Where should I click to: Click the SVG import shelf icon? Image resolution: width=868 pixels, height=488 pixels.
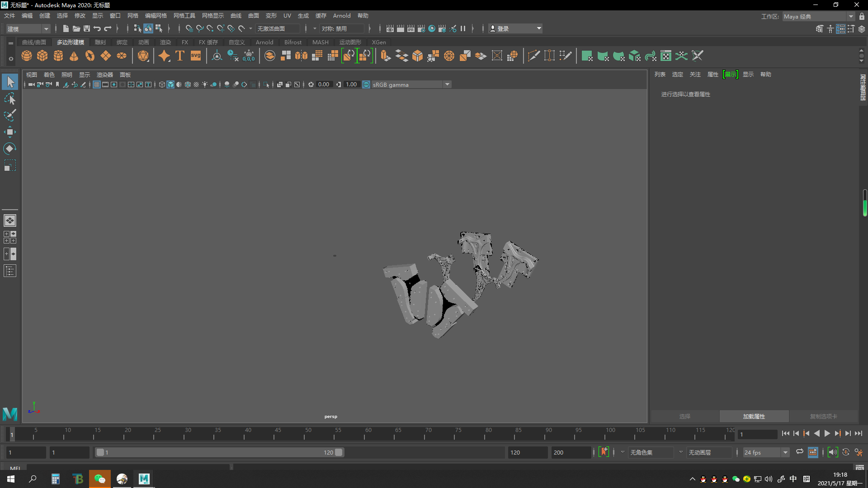tap(196, 56)
